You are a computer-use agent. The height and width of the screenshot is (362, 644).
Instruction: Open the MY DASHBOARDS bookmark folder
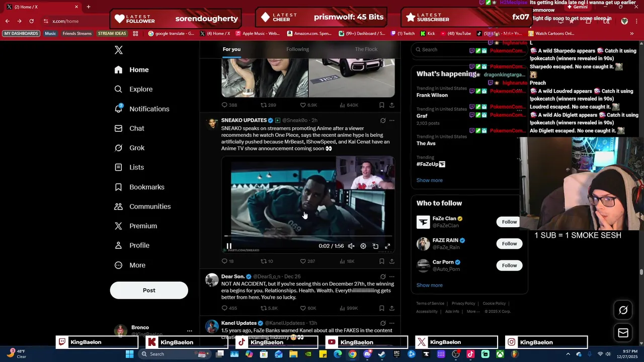coord(21,34)
